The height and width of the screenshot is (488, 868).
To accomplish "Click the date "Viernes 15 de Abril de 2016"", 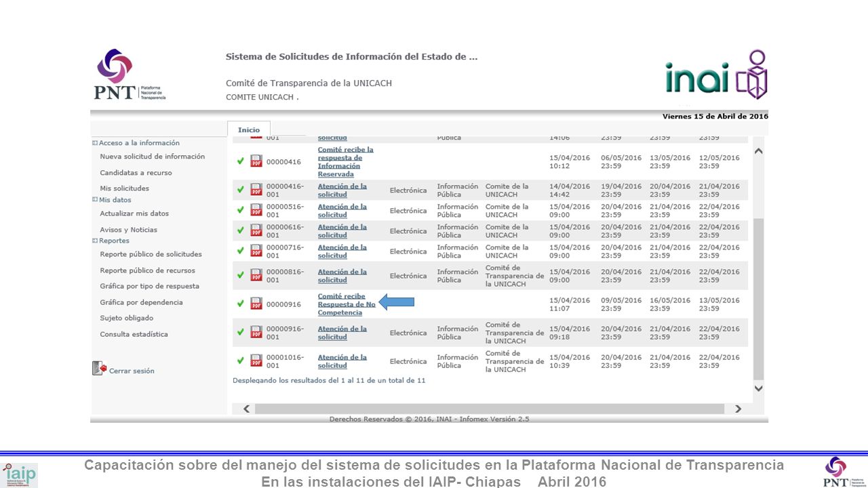I will (x=715, y=117).
